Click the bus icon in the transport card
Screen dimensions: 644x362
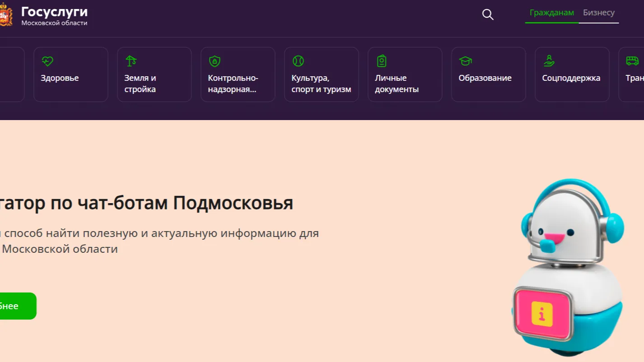click(x=632, y=61)
